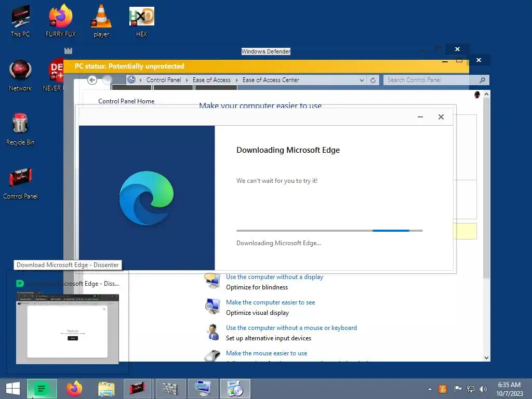Select the Ease of Access computer taskbar icon
This screenshot has width=532, height=399.
click(203, 389)
